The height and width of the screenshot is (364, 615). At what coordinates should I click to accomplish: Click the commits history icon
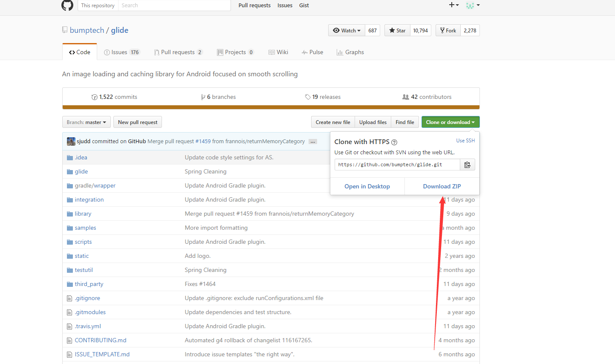95,97
